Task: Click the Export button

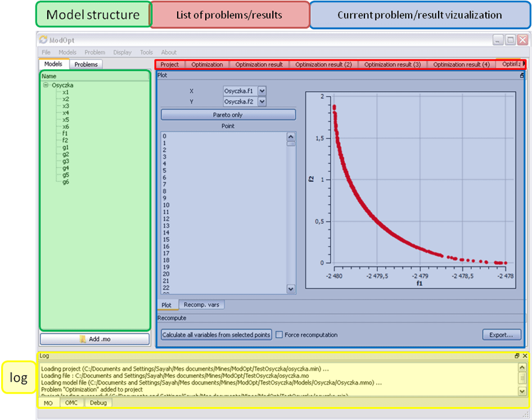Action: point(497,335)
